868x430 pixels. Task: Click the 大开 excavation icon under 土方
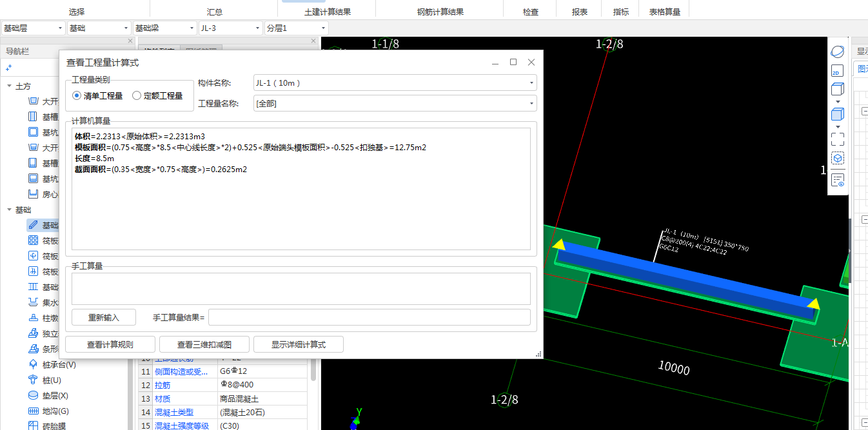click(x=34, y=101)
